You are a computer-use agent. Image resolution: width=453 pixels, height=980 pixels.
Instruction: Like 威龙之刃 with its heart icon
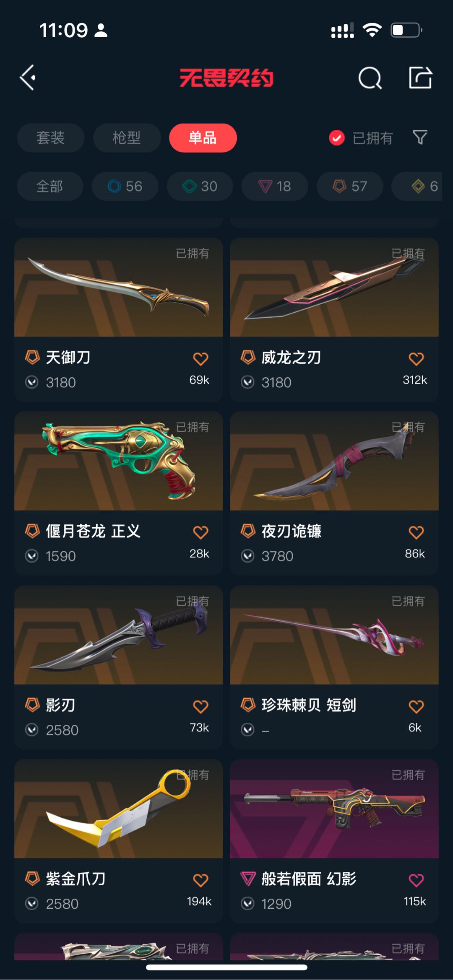pyautogui.click(x=416, y=359)
